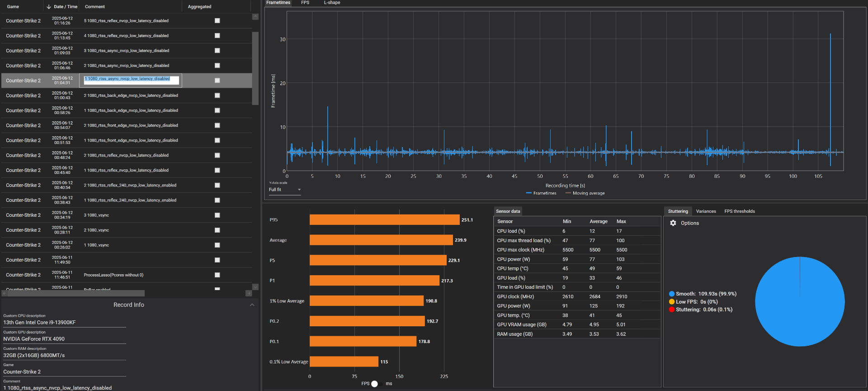Screen dimensions: 868x391
Task: Switch to the FPS chart tab
Action: (x=305, y=3)
